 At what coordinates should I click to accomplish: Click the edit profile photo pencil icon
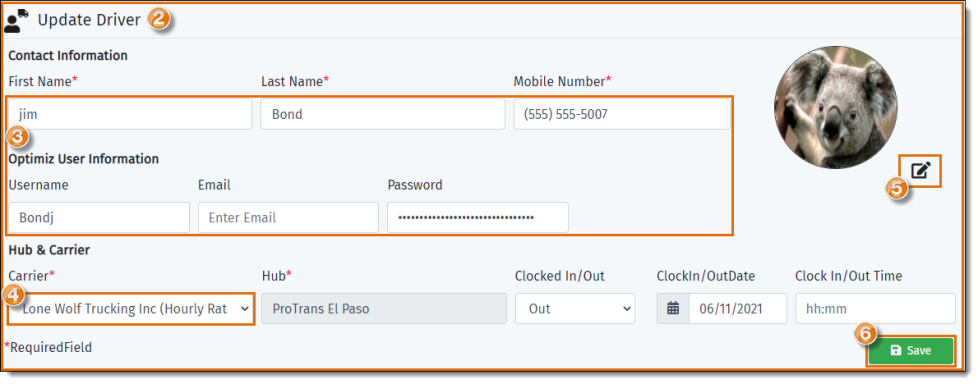point(921,171)
